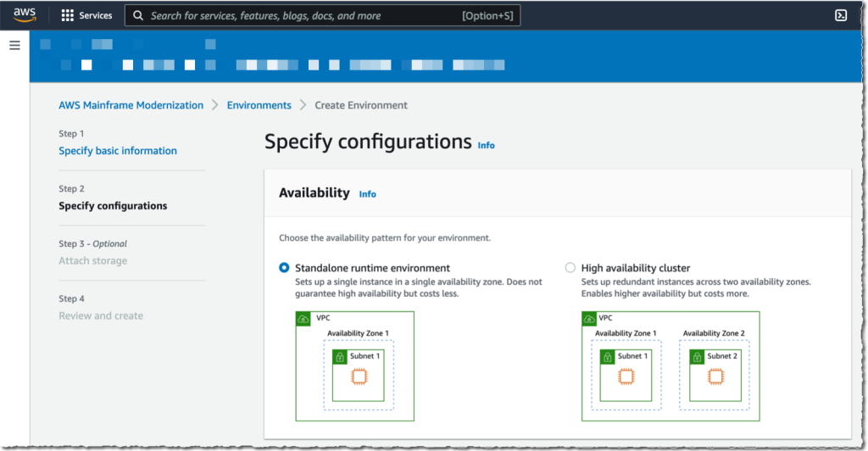Open the Services grid menu
This screenshot has width=868, height=451.
click(67, 15)
